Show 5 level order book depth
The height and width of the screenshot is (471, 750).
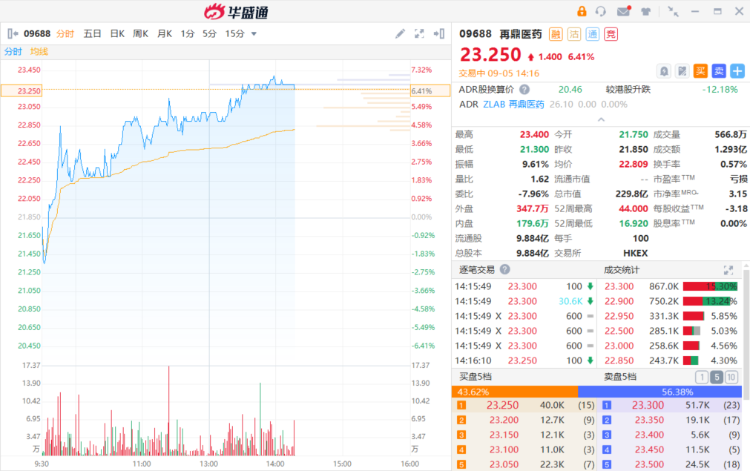(x=717, y=377)
